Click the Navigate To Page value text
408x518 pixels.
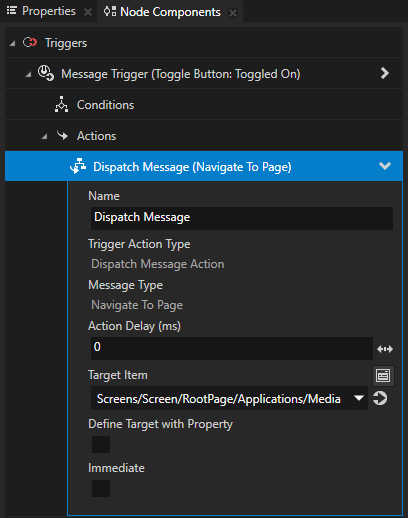(137, 305)
